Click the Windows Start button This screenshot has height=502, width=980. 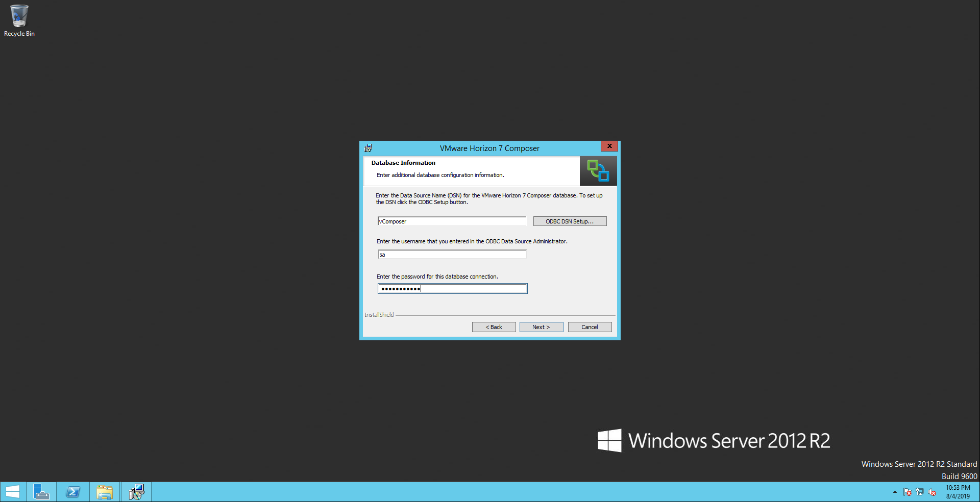(x=13, y=492)
